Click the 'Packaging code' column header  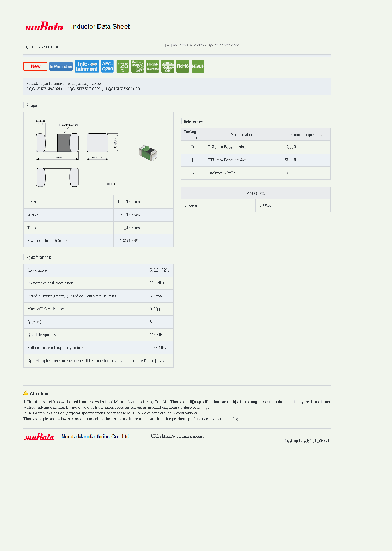tap(193, 134)
